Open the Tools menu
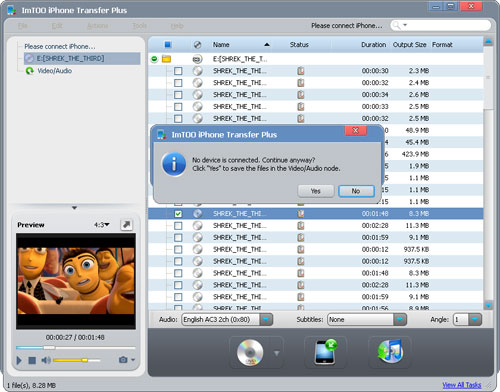The height and width of the screenshot is (392, 500). 139,26
